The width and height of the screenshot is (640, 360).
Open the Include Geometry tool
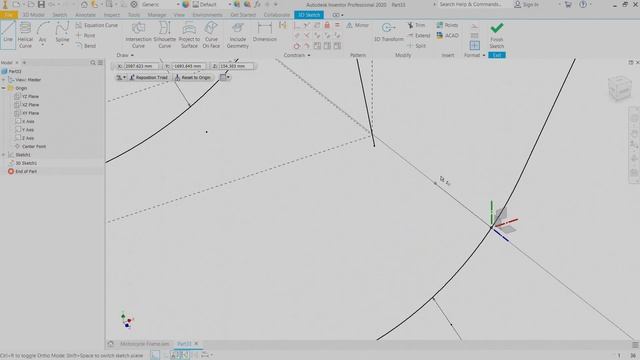(238, 35)
